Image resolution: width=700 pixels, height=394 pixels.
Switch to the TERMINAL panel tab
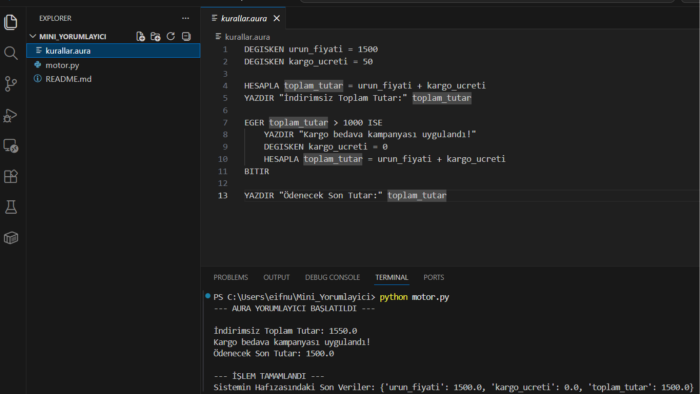point(392,278)
